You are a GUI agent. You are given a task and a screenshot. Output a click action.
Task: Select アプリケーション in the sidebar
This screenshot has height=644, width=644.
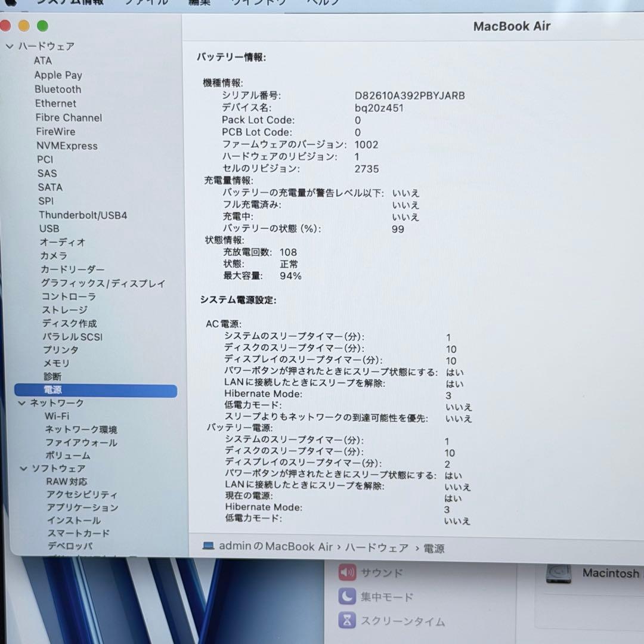pyautogui.click(x=82, y=507)
